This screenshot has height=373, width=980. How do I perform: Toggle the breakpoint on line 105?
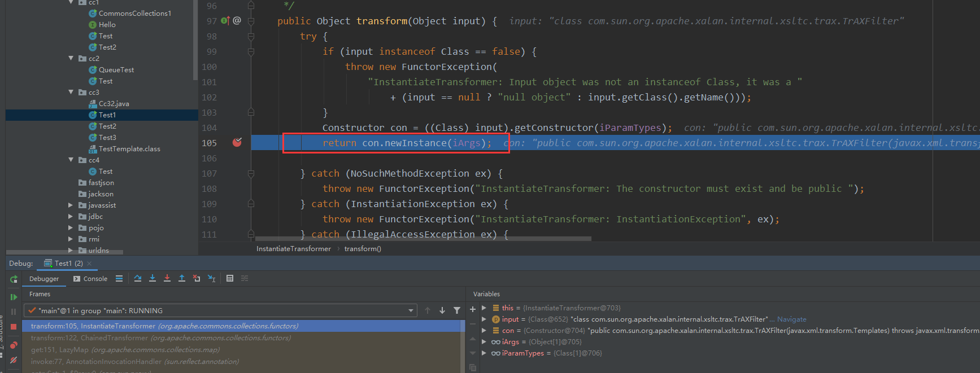[x=237, y=142]
